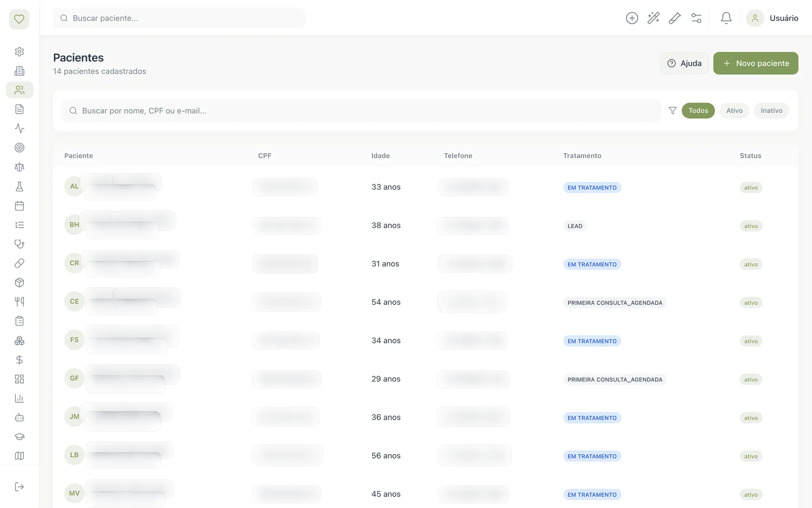Image resolution: width=812 pixels, height=508 pixels.
Task: Open the sliders settings icon in header
Action: click(x=696, y=18)
